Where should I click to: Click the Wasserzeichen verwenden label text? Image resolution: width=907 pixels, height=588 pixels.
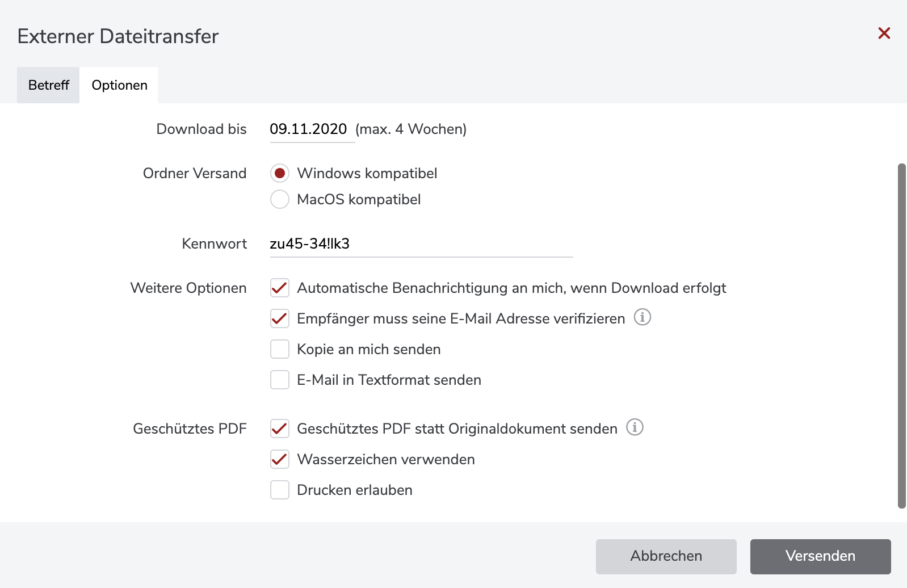[x=386, y=459]
